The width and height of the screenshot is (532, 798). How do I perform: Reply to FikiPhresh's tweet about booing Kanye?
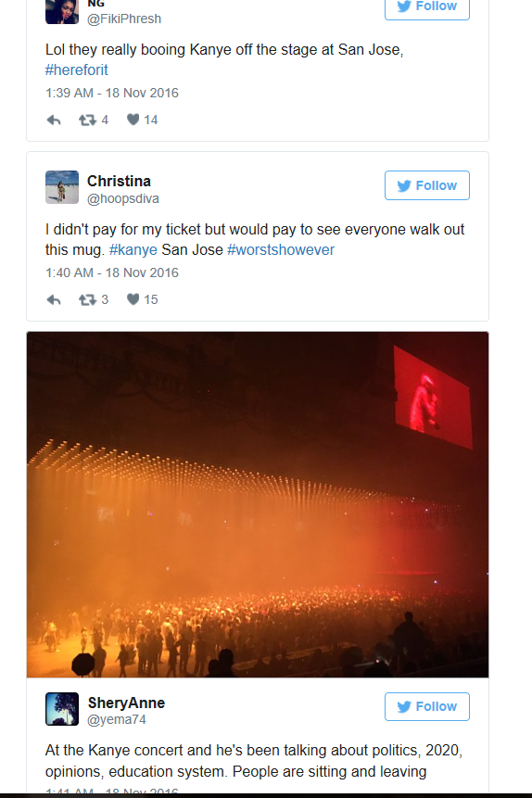[54, 120]
